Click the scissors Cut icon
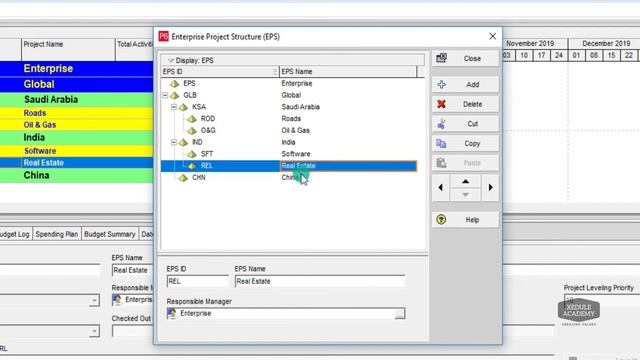Image resolution: width=640 pixels, height=360 pixels. coord(441,124)
